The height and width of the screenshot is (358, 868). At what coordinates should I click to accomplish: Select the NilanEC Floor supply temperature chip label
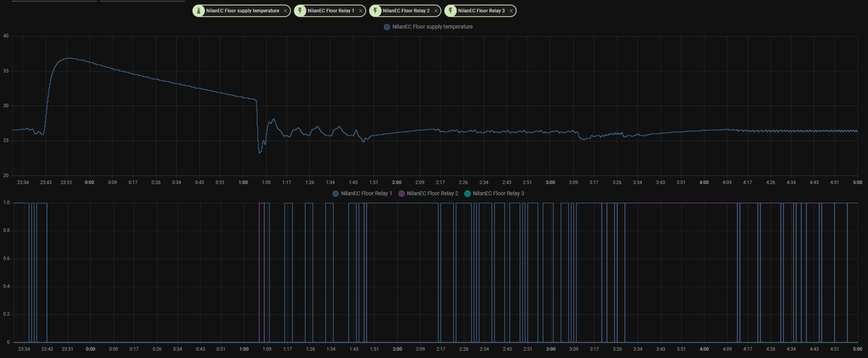pyautogui.click(x=242, y=11)
